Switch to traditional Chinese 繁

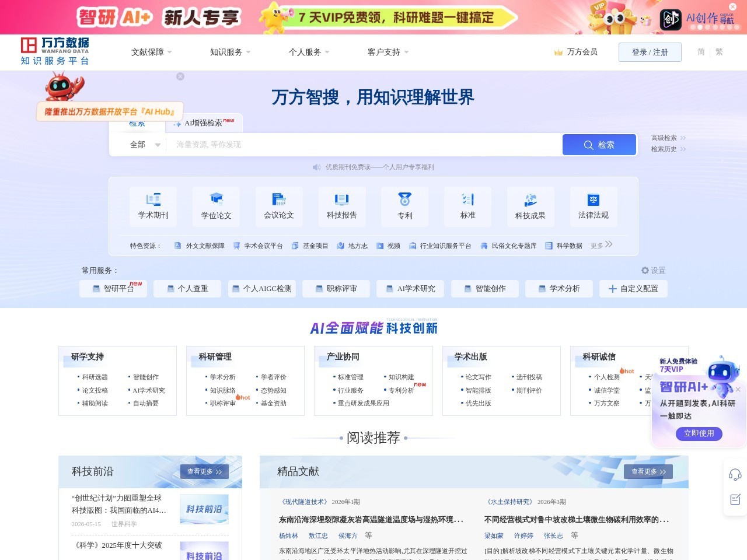[x=719, y=52]
